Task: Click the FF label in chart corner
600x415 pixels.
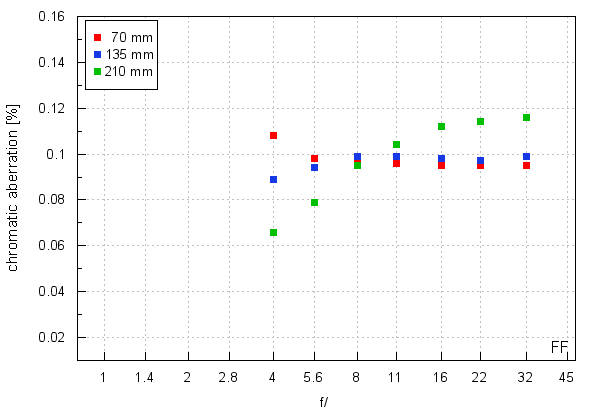Action: click(x=561, y=346)
